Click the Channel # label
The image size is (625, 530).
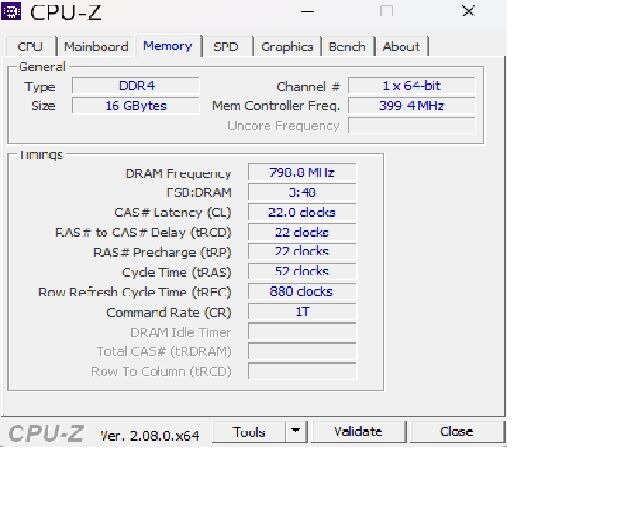(x=308, y=86)
